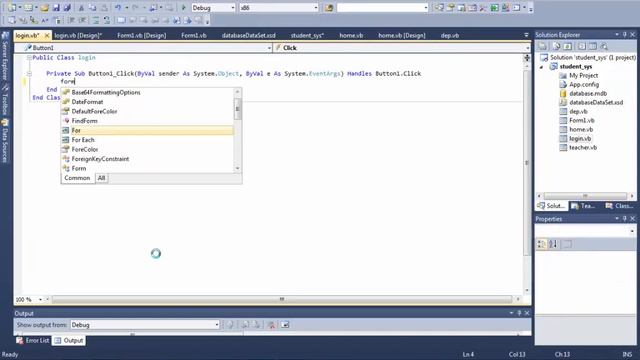The height and width of the screenshot is (360, 640).
Task: Click Alphabetical sort icon in Properties panel
Action: pos(553,244)
